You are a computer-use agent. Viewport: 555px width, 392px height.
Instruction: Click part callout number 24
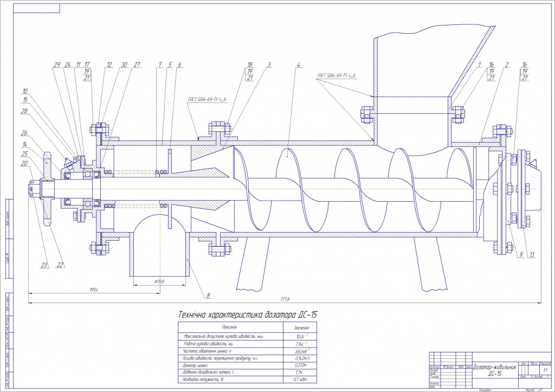click(x=68, y=65)
